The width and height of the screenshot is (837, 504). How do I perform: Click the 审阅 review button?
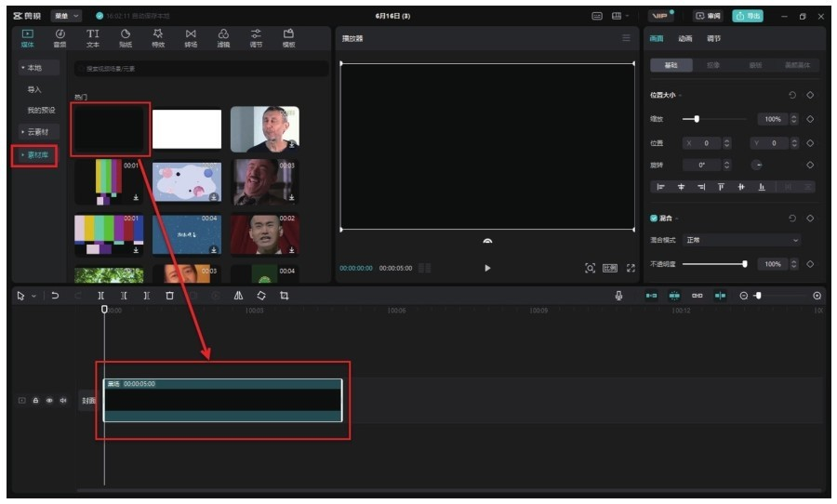point(708,16)
